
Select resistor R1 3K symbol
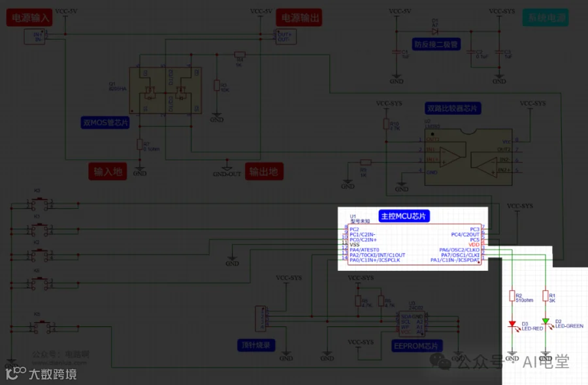coord(546,296)
